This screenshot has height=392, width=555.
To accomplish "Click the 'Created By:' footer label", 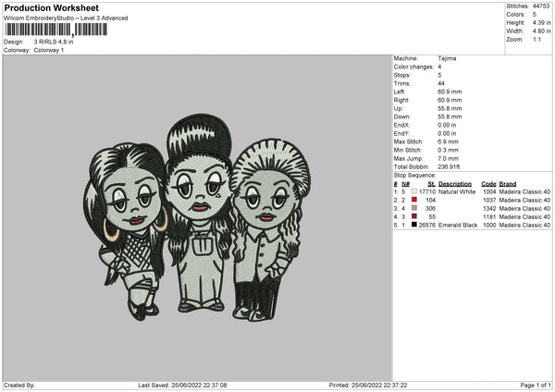I will point(19,386).
